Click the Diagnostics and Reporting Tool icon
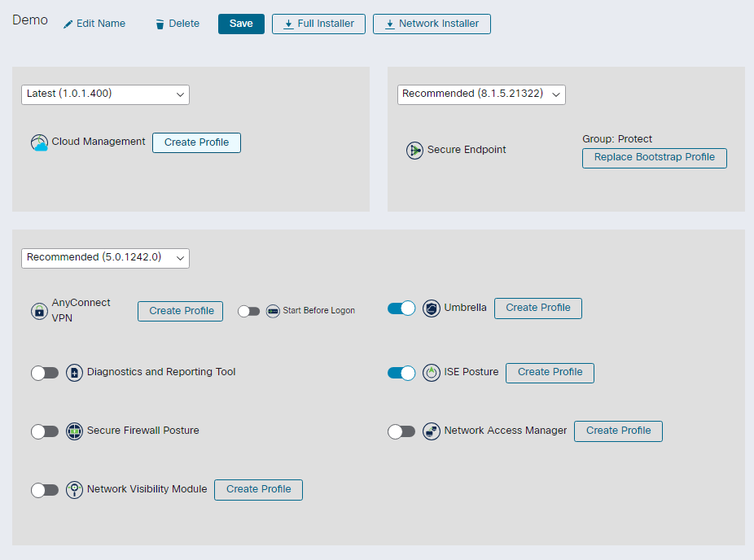The height and width of the screenshot is (560, 754). 74,373
